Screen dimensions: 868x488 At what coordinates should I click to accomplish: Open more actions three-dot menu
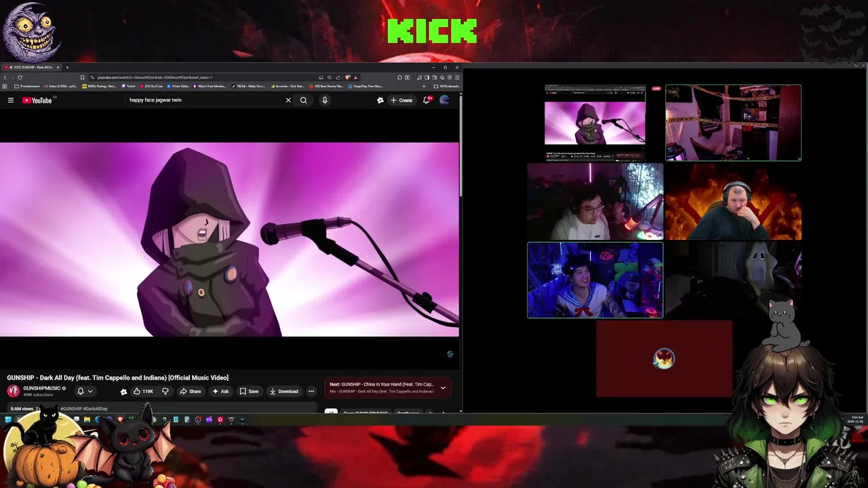click(x=311, y=391)
